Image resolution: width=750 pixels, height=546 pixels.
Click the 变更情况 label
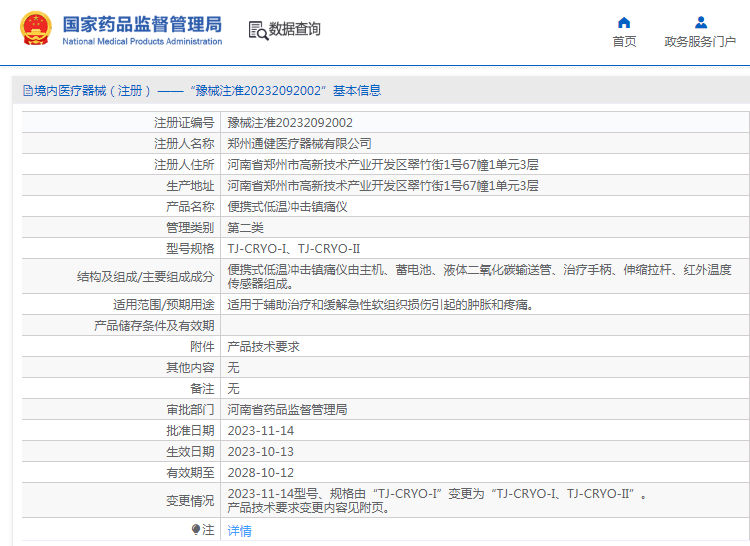190,501
